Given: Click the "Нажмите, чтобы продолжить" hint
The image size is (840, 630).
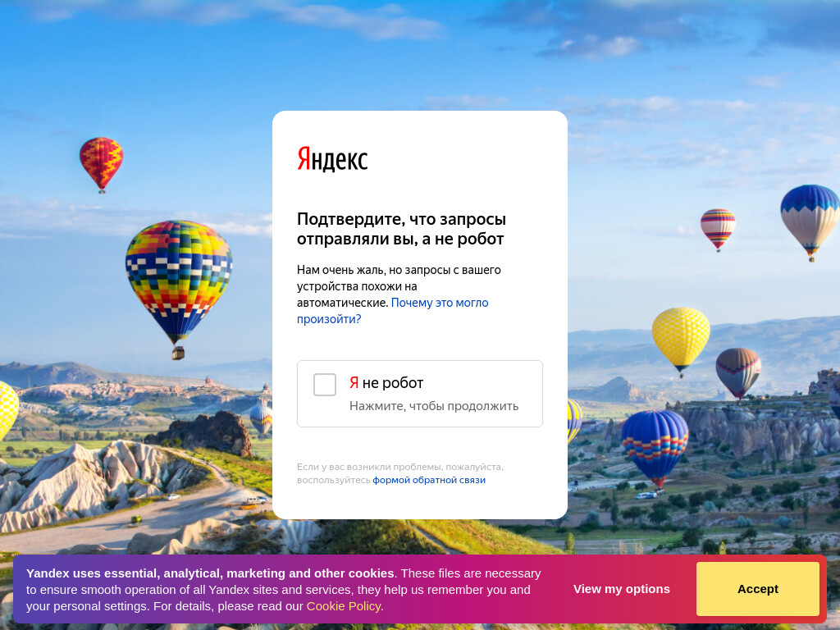Looking at the screenshot, I should coord(434,406).
